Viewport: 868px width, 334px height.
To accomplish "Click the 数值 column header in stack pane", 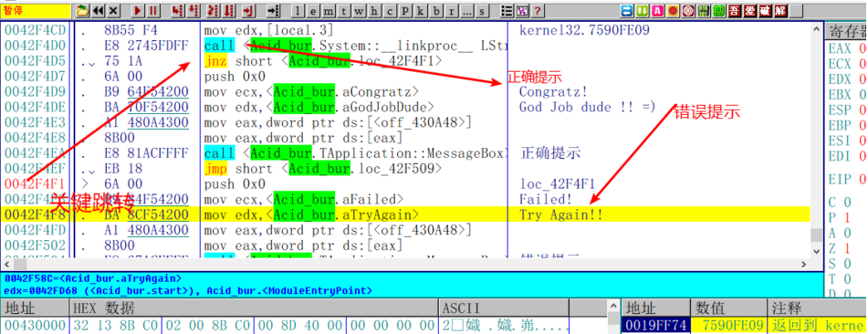I will (728, 308).
